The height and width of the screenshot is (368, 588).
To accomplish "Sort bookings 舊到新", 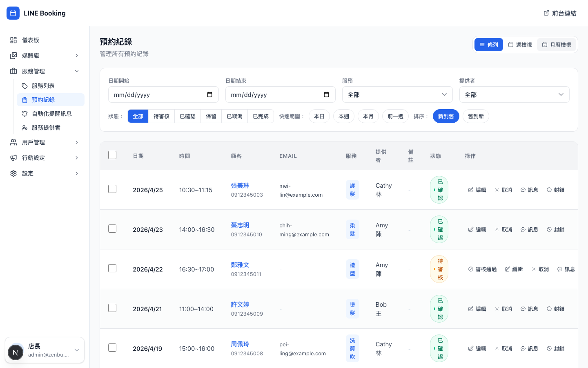I will pyautogui.click(x=475, y=116).
